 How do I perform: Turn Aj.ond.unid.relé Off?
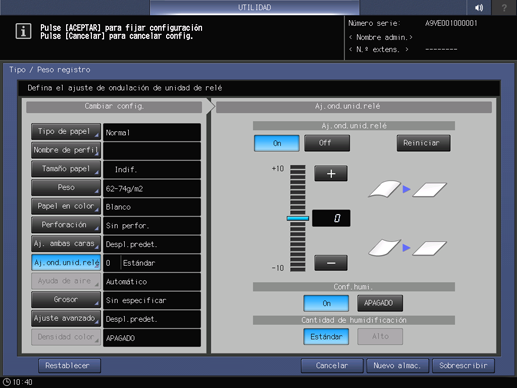click(327, 143)
